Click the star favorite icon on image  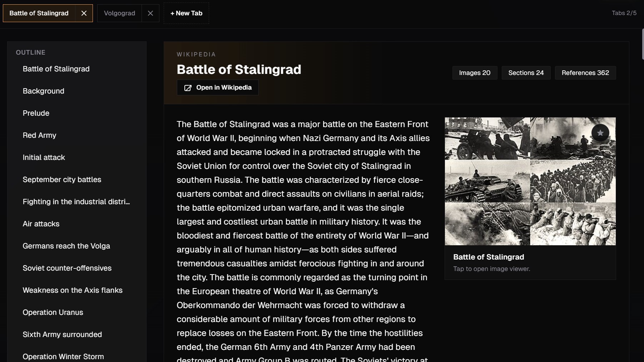[600, 133]
